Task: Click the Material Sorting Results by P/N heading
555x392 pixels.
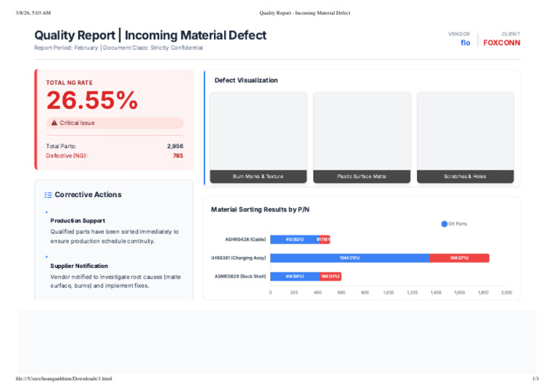Action: click(260, 209)
